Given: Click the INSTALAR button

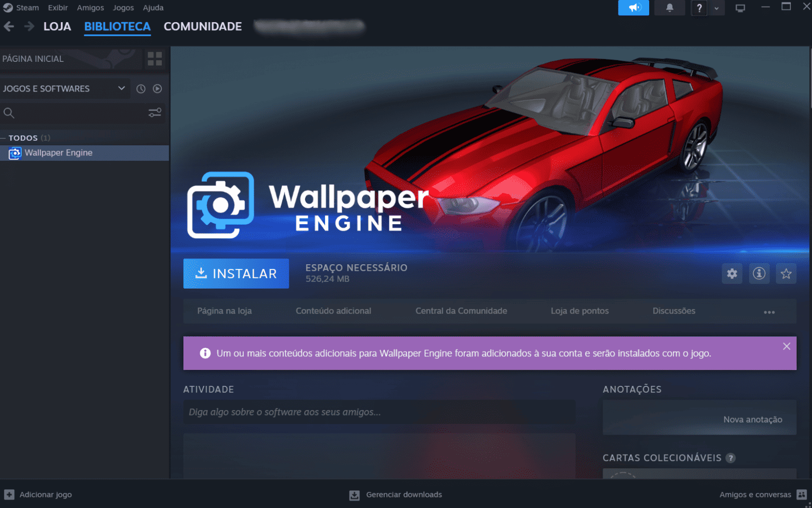Looking at the screenshot, I should coord(236,273).
